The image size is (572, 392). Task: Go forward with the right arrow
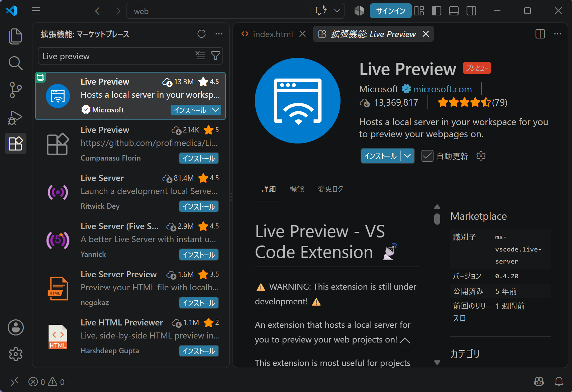pyautogui.click(x=116, y=11)
